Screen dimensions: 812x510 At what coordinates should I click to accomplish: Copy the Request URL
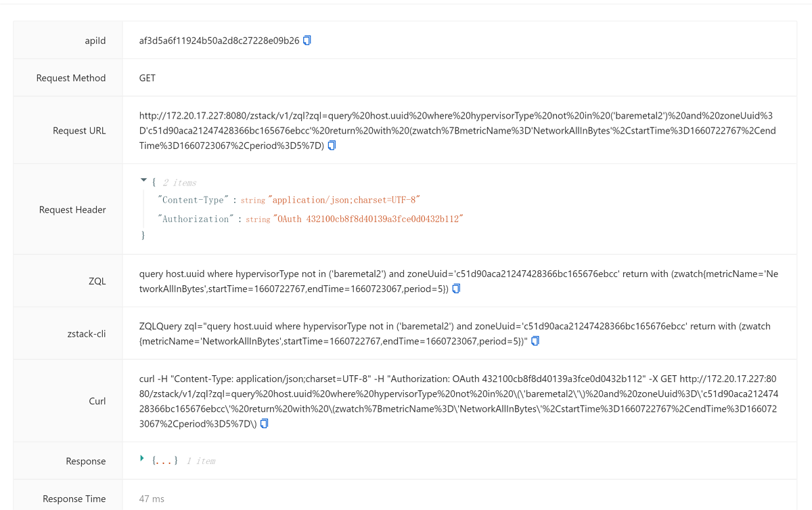(x=332, y=146)
